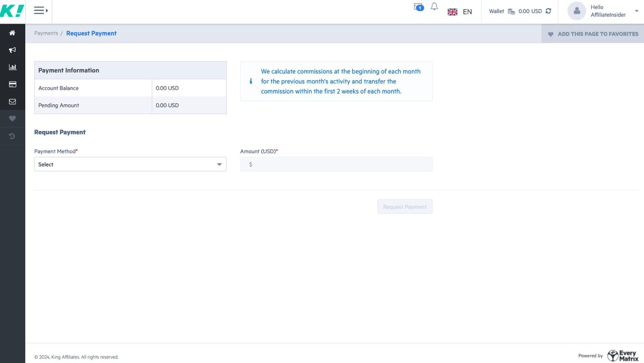Click the Amount (USD) field label

[x=259, y=151]
